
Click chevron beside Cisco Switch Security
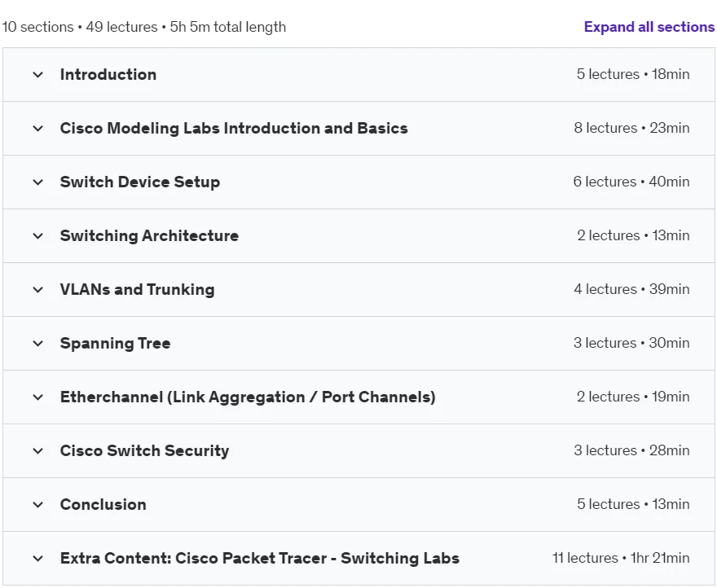(x=38, y=451)
